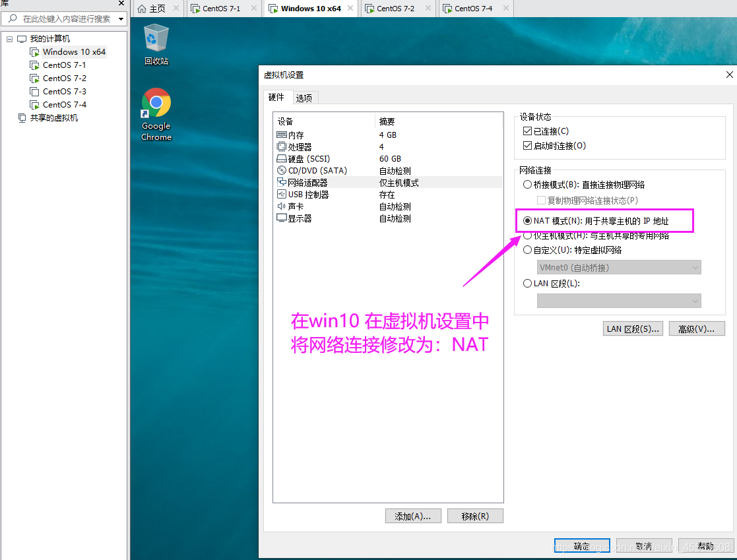Click the CentOS 7-2 VM icon in library
The height and width of the screenshot is (560, 737).
(x=34, y=78)
